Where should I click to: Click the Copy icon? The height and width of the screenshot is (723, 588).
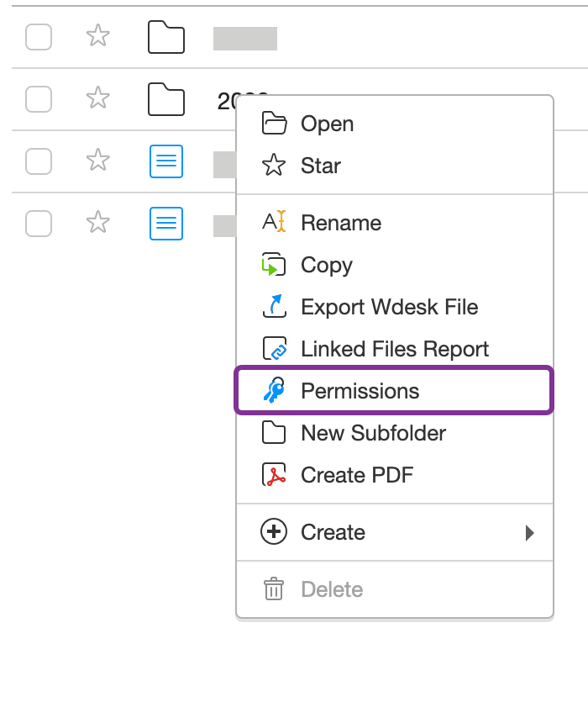tap(274, 265)
